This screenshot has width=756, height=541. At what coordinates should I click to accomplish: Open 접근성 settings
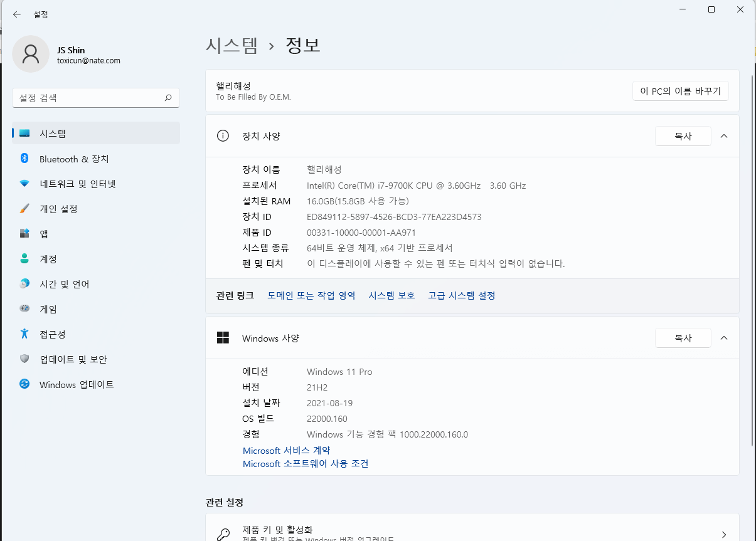[x=96, y=334]
